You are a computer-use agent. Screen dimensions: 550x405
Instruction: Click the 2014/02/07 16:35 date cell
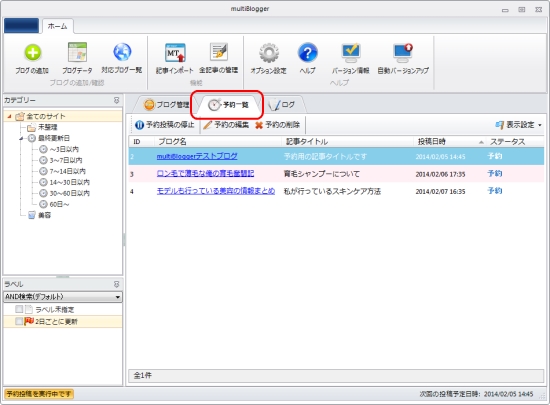441,192
